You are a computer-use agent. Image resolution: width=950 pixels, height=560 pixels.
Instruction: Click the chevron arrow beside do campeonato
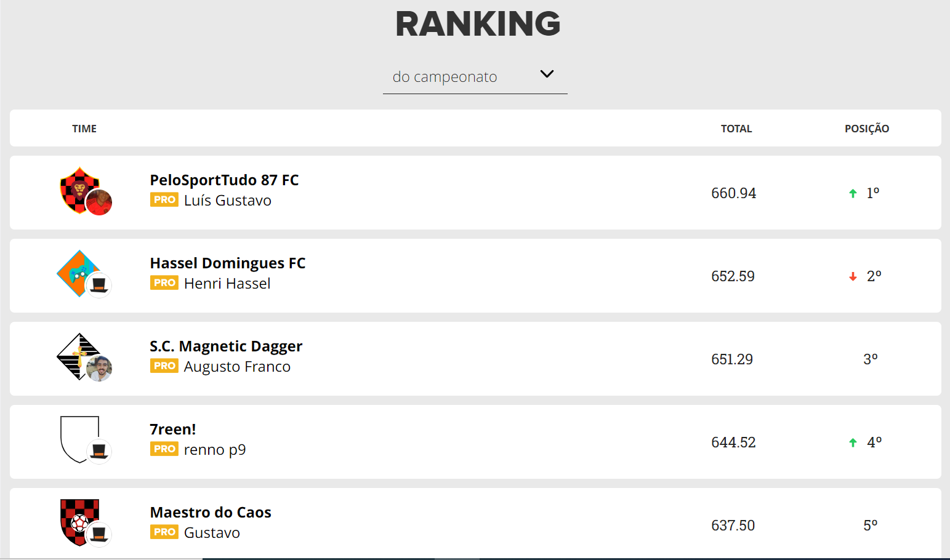pos(547,74)
